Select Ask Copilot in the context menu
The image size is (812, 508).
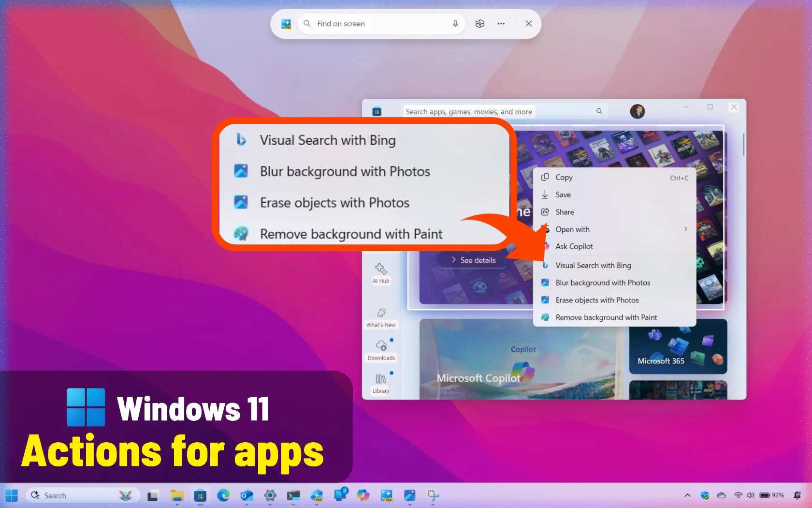point(615,246)
